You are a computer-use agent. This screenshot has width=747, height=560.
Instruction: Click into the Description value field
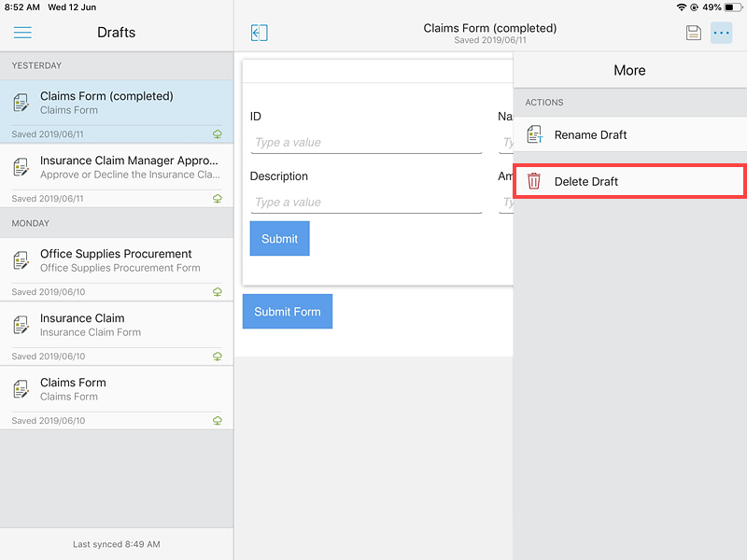click(366, 203)
